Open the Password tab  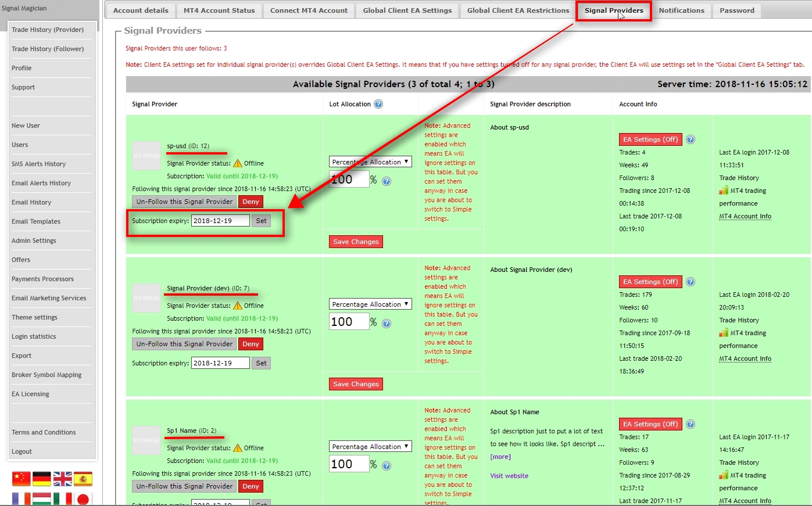(x=736, y=10)
